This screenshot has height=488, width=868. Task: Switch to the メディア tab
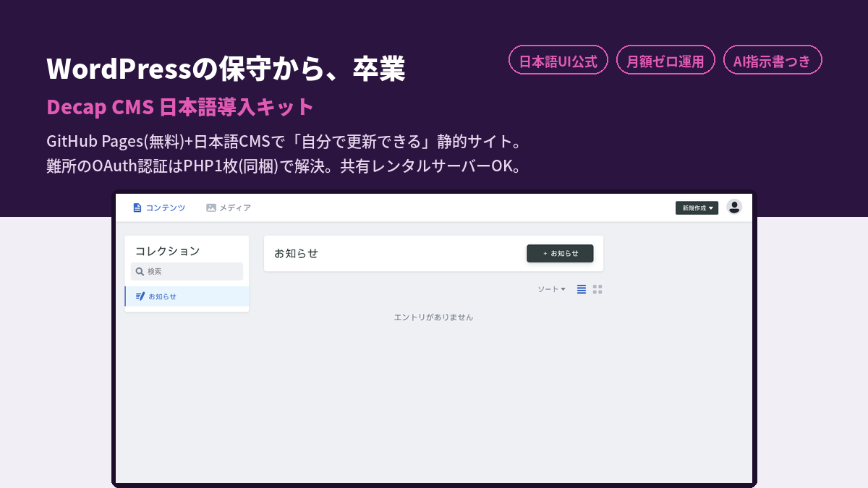(x=229, y=207)
